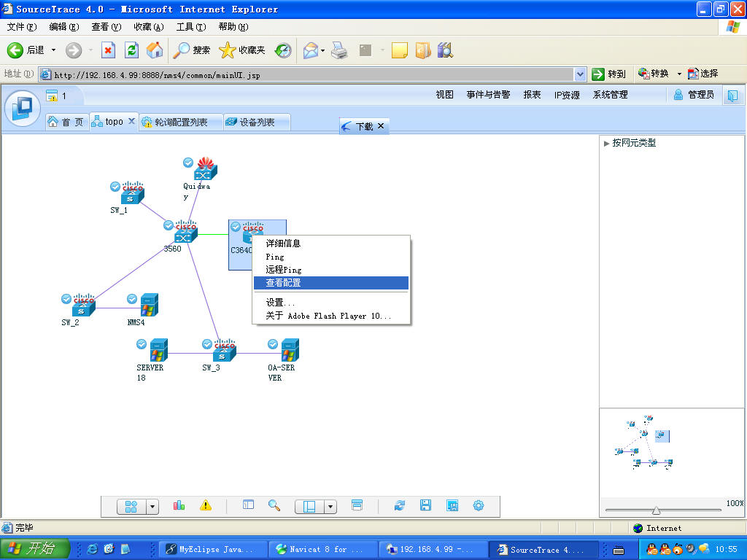Click the panel view split button
Screen dimensions: 747x560
(x=309, y=507)
